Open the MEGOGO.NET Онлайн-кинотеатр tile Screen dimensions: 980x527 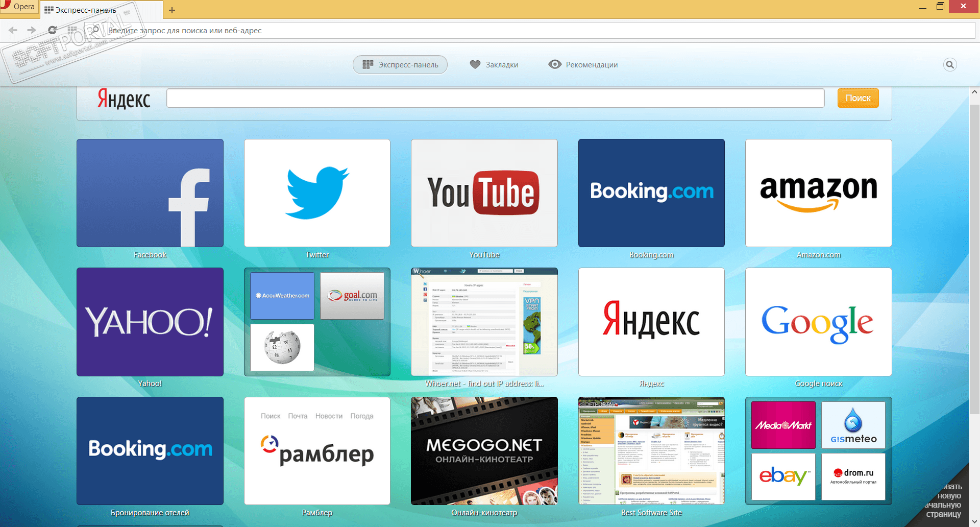pos(484,451)
